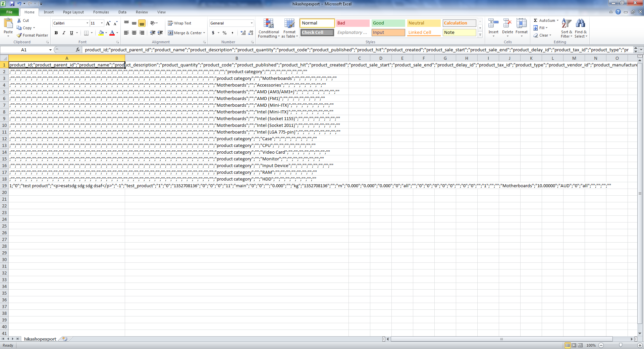Switch to Normal view in status bar

coord(568,345)
